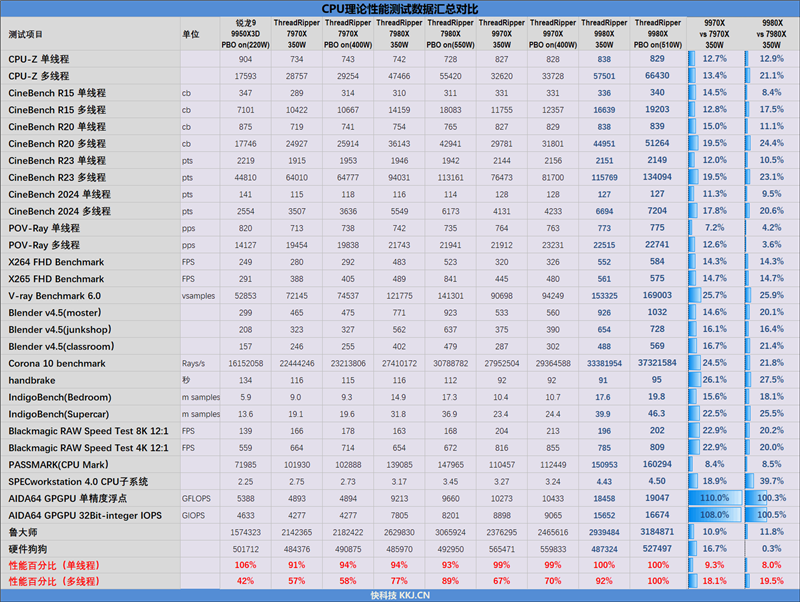Click value 37321584 in Corona row
Image resolution: width=800 pixels, height=602 pixels.
(657, 363)
